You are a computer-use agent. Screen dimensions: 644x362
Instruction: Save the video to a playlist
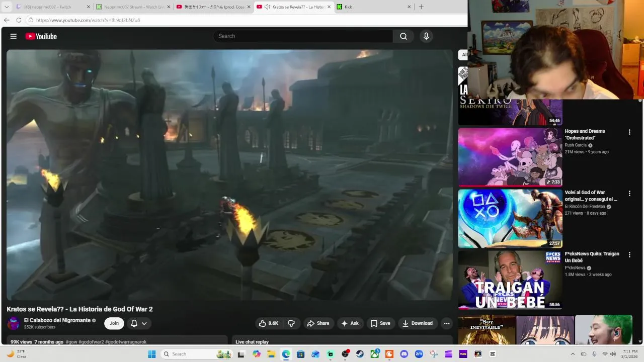(380, 323)
